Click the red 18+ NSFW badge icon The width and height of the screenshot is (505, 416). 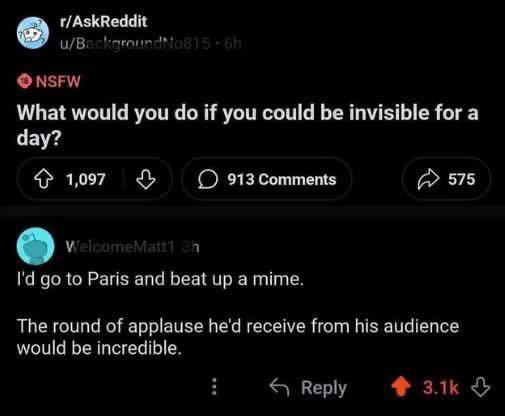[x=24, y=81]
